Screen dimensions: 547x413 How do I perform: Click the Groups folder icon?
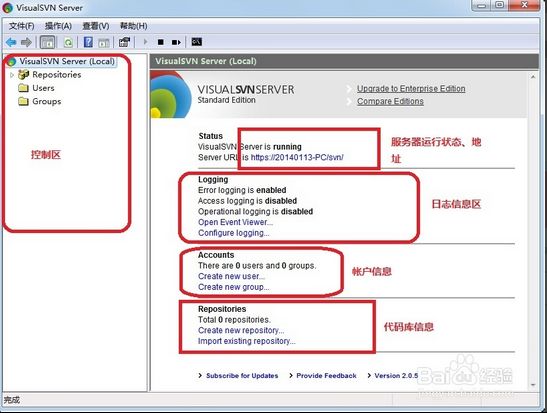coord(23,101)
